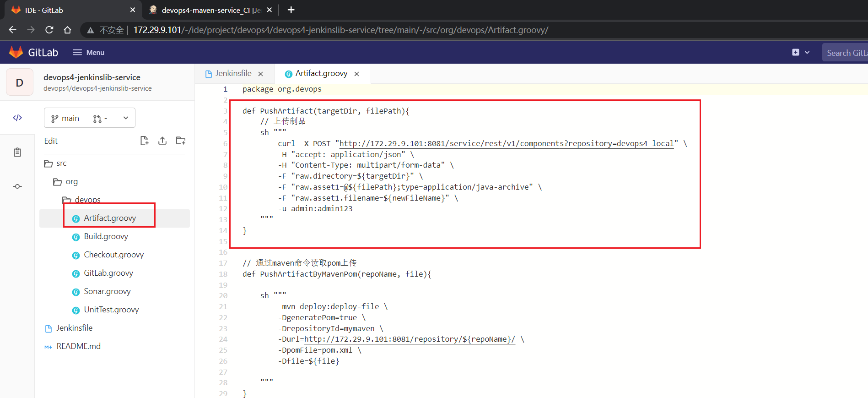Screen dimensions: 868x398
Task: Go back in browser history
Action: click(x=12, y=30)
